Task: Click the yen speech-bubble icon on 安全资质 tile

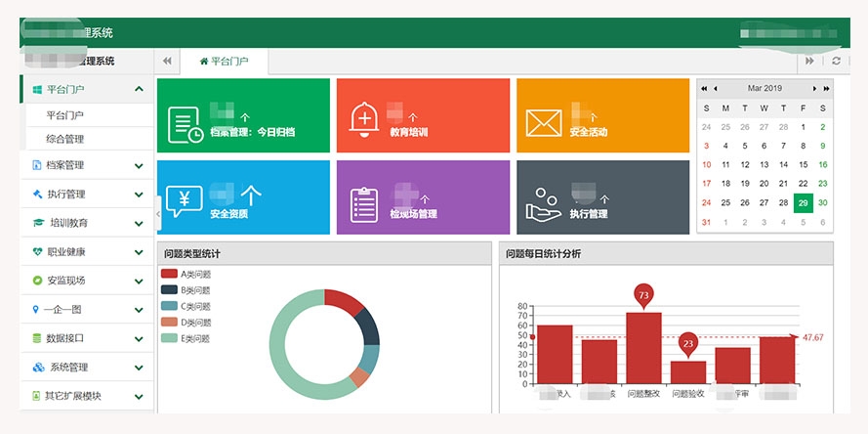Action: (184, 200)
